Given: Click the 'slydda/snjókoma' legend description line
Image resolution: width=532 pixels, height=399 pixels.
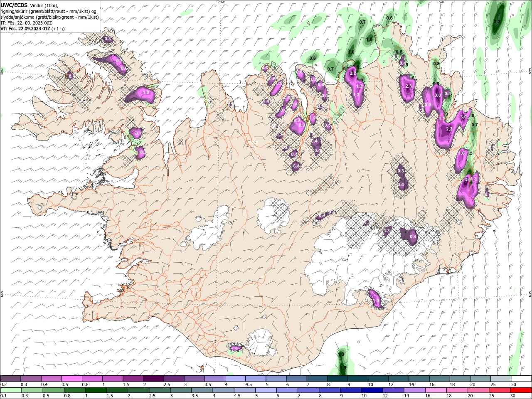Looking at the screenshot, I should 49,17.
